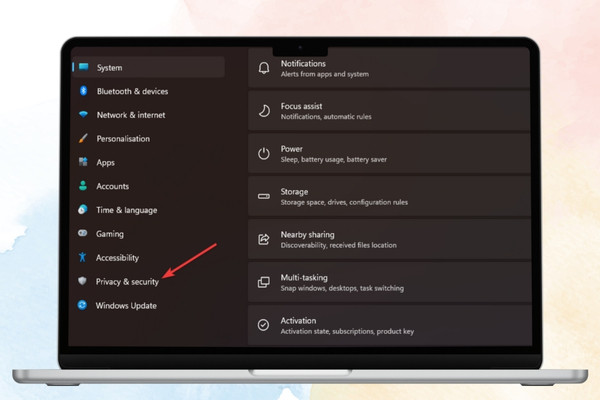Click 'Discoverability, received files location' text
The width and height of the screenshot is (600, 400).
(x=338, y=245)
